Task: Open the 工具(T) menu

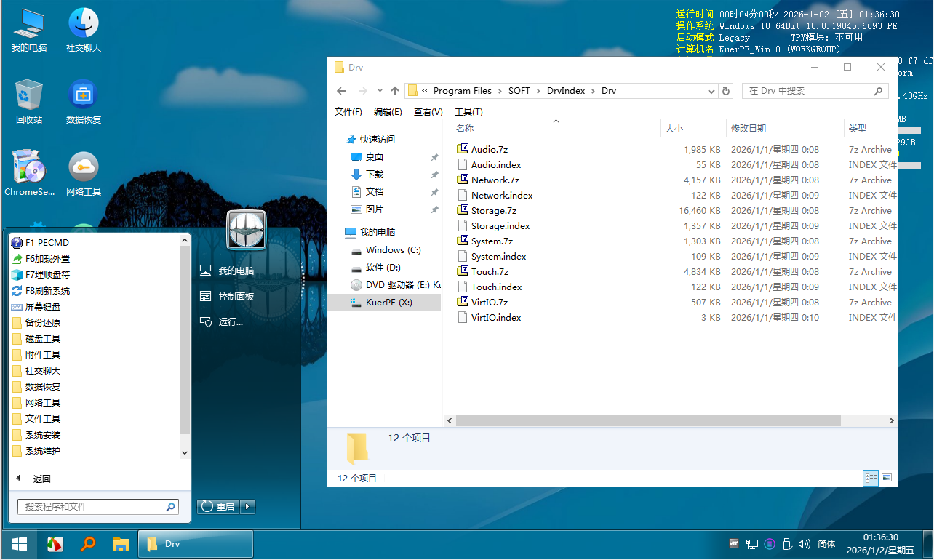Action: (468, 112)
